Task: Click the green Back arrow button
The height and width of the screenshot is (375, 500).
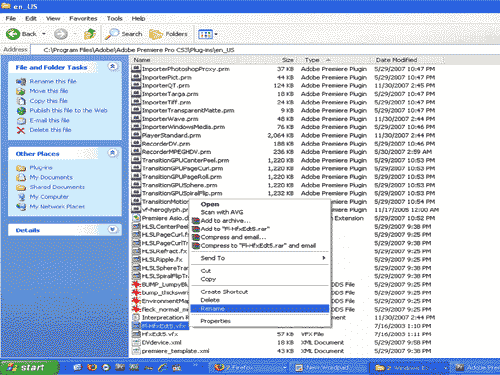Action: (x=13, y=34)
